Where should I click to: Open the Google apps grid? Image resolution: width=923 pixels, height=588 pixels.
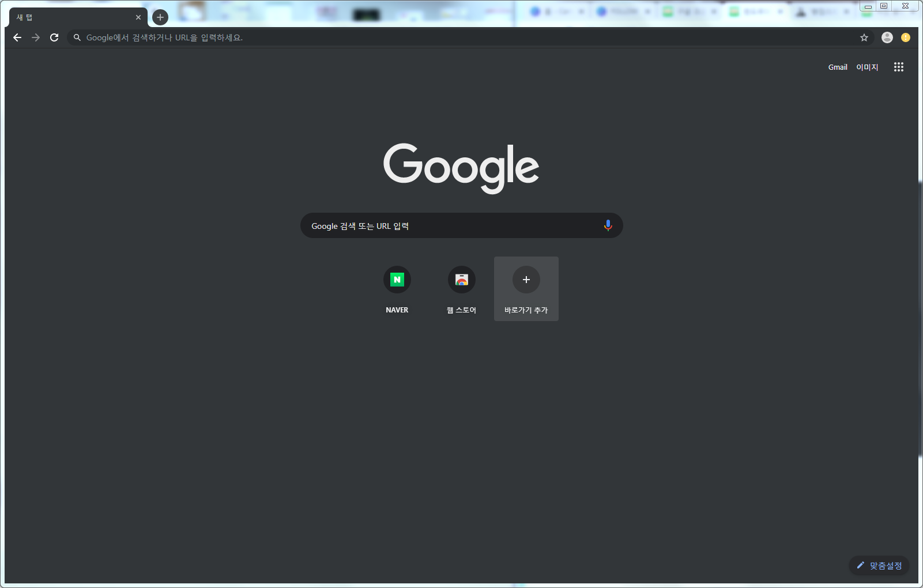point(899,67)
